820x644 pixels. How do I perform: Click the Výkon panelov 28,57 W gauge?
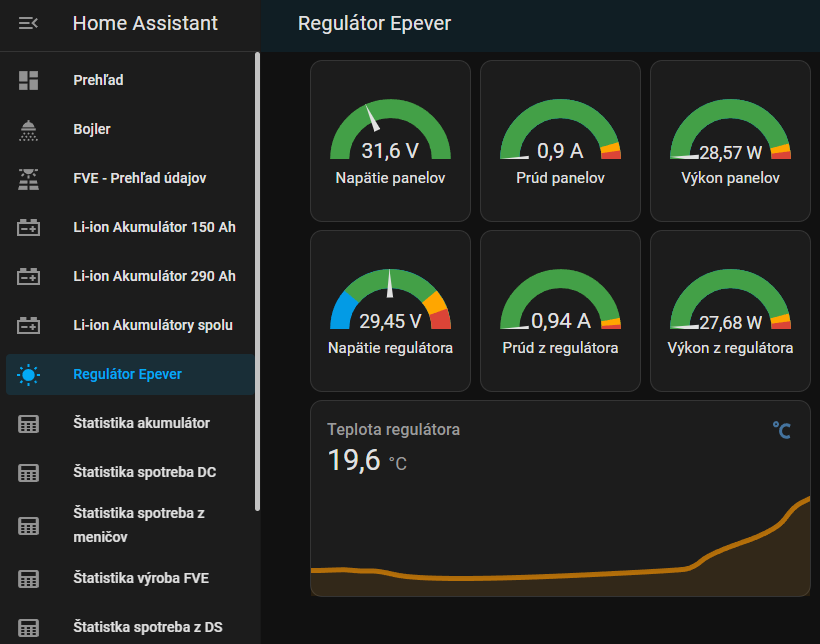pyautogui.click(x=730, y=140)
